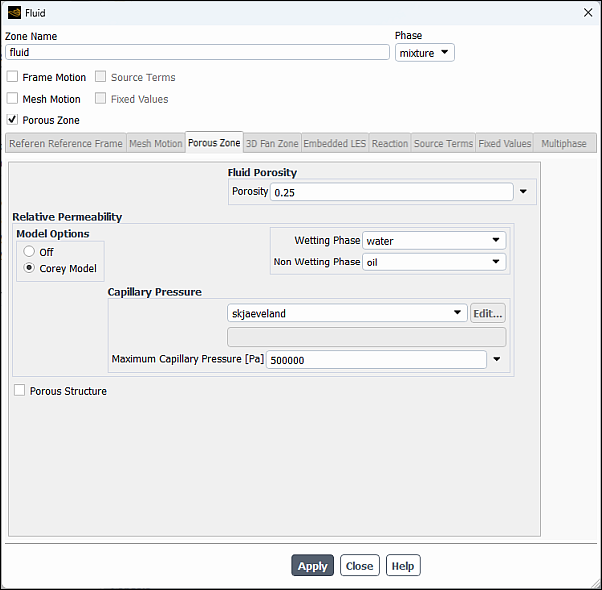The width and height of the screenshot is (602, 590).
Task: Switch to the Multiphase tab
Action: [564, 144]
